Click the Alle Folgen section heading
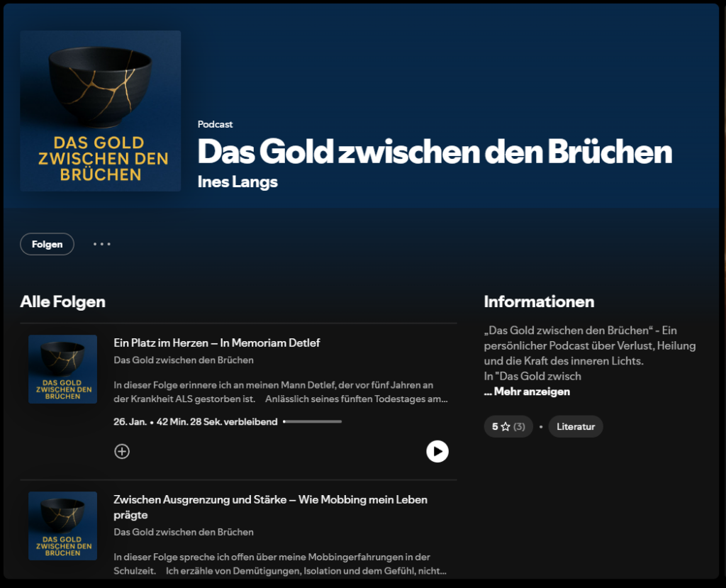 pyautogui.click(x=62, y=301)
